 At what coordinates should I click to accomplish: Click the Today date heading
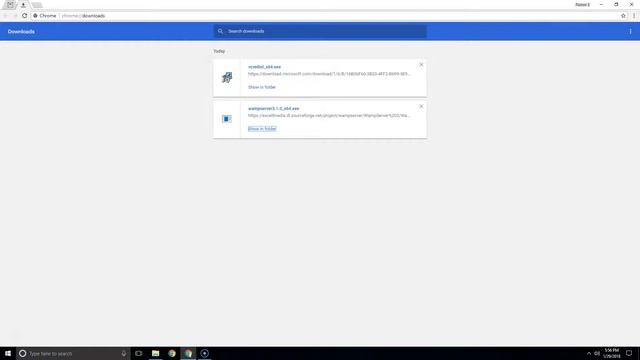[219, 51]
